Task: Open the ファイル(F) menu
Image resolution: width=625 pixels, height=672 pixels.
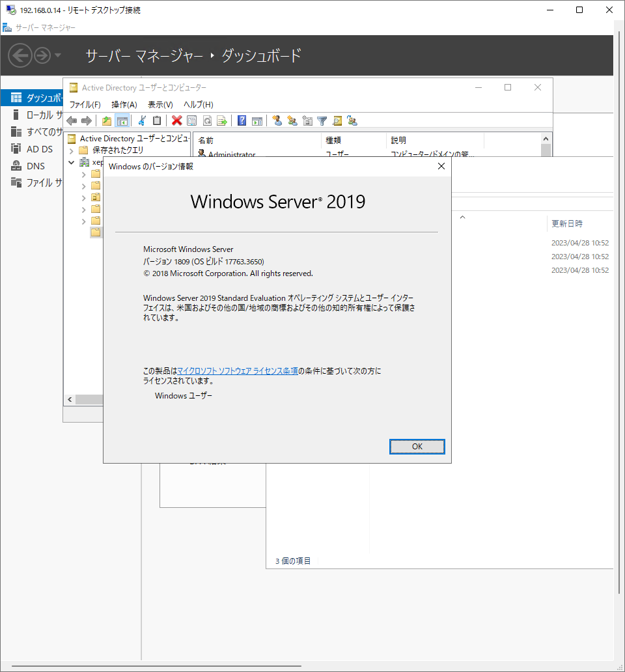Action: (85, 105)
